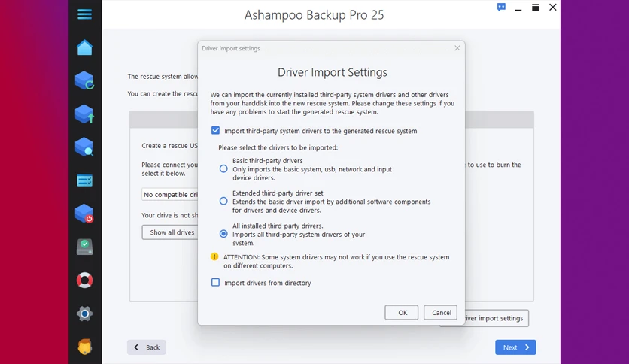The image size is (629, 364).
Task: Click the 'Driver Import Settings' heading
Action: click(332, 72)
